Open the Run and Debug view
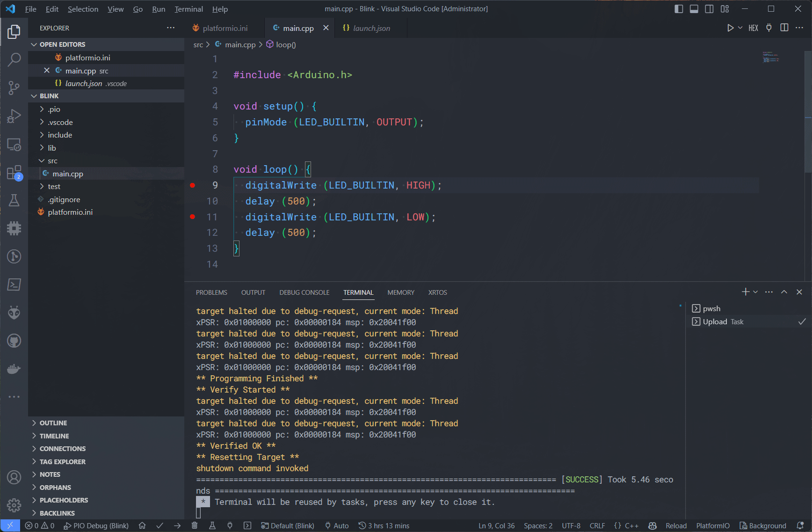This screenshot has width=812, height=532. point(14,116)
